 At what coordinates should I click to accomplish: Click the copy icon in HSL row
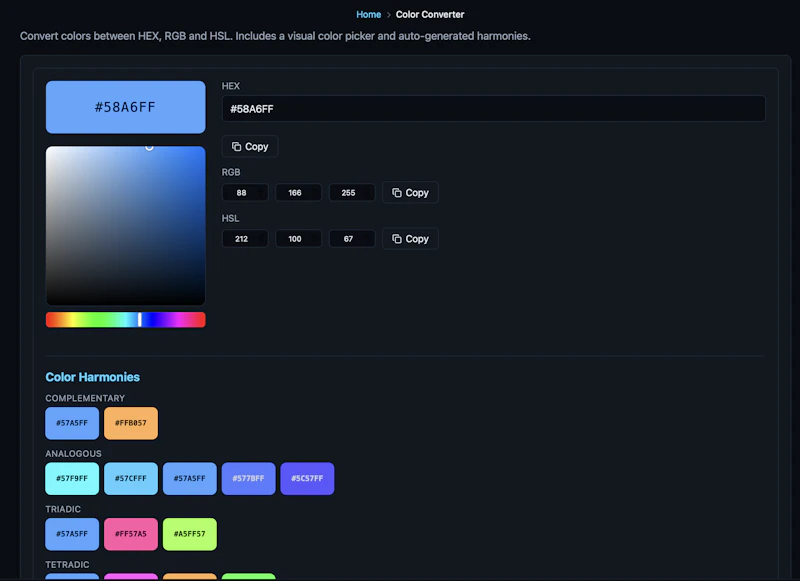coord(396,239)
